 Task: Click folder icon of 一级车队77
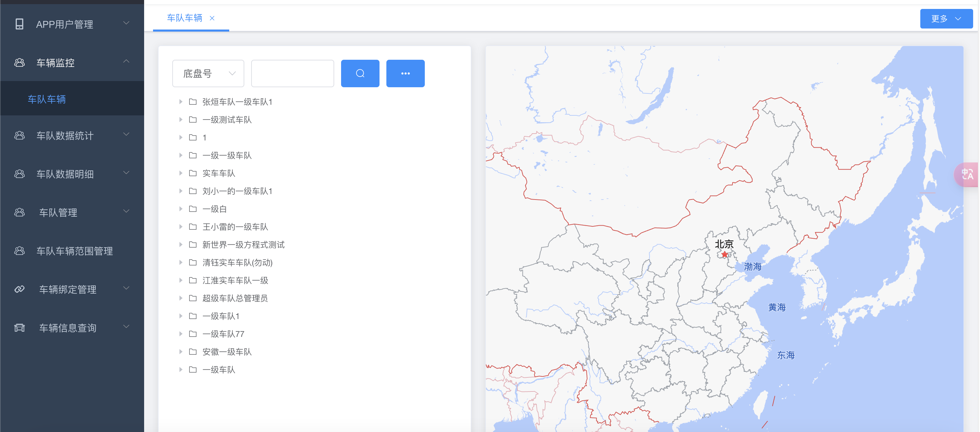pos(193,334)
